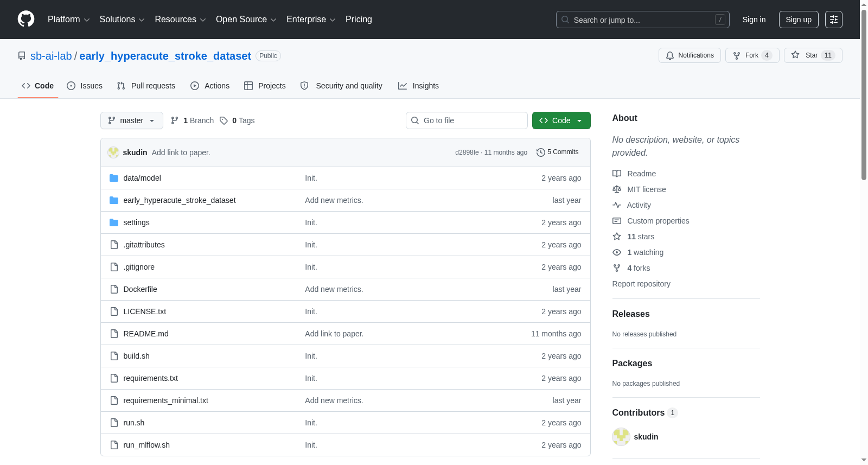Open the master branch selector

(132, 120)
